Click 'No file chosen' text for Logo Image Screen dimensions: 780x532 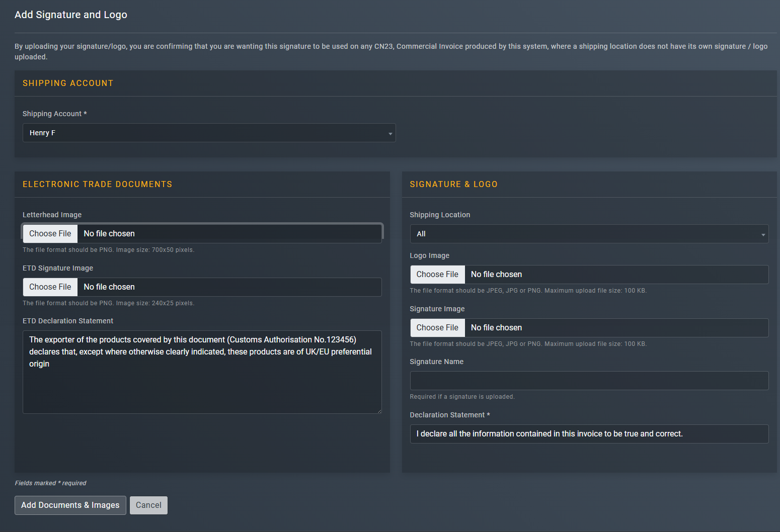coord(496,274)
